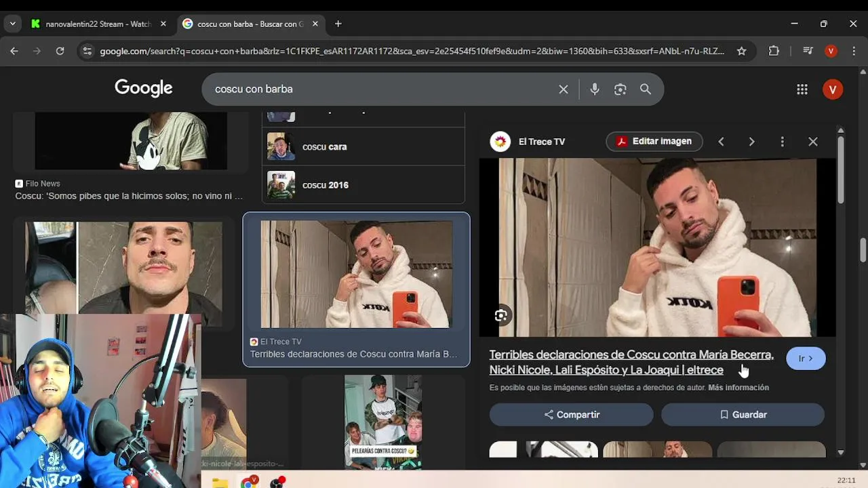Open Terribles declaraciones de Coscu article link
868x488 pixels.
pyautogui.click(x=631, y=362)
